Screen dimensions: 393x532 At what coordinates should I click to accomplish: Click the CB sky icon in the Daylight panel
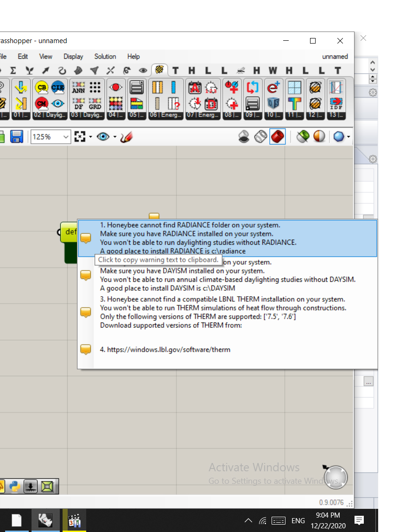(41, 88)
